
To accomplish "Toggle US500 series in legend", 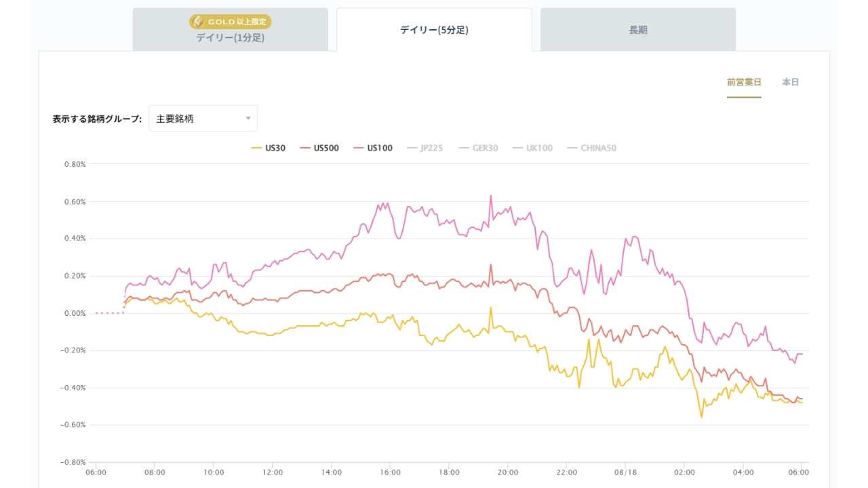I will pos(319,148).
